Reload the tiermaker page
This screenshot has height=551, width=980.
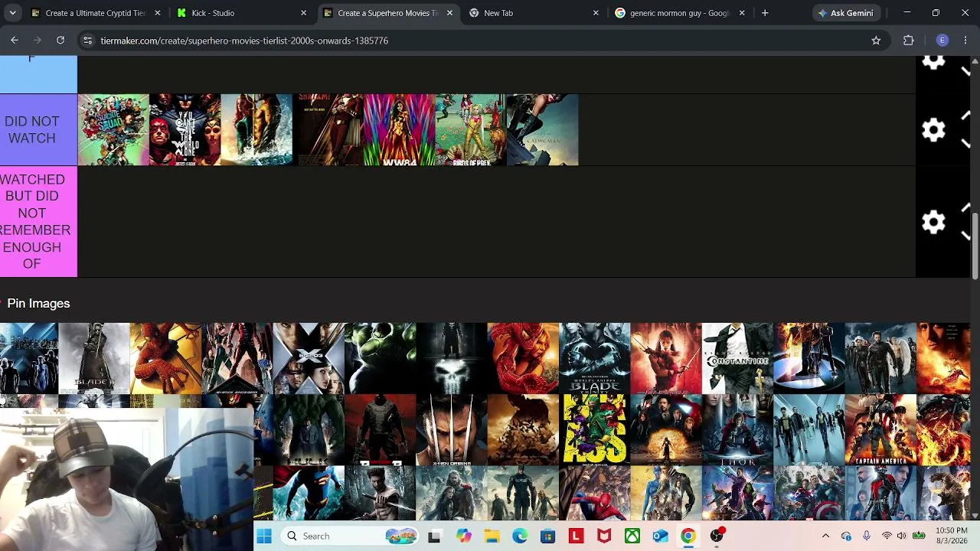point(60,40)
